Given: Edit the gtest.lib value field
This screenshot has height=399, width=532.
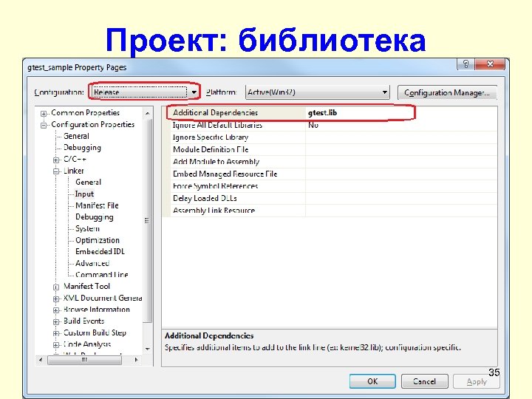Looking at the screenshot, I should click(x=401, y=112).
